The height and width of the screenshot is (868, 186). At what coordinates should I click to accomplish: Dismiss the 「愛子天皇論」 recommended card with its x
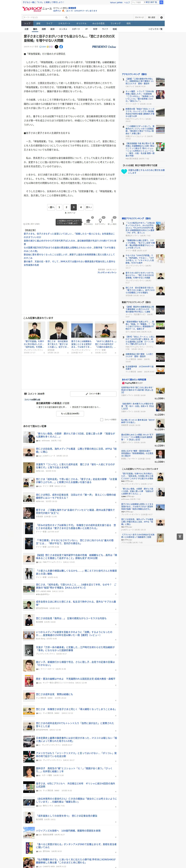[44, 353]
